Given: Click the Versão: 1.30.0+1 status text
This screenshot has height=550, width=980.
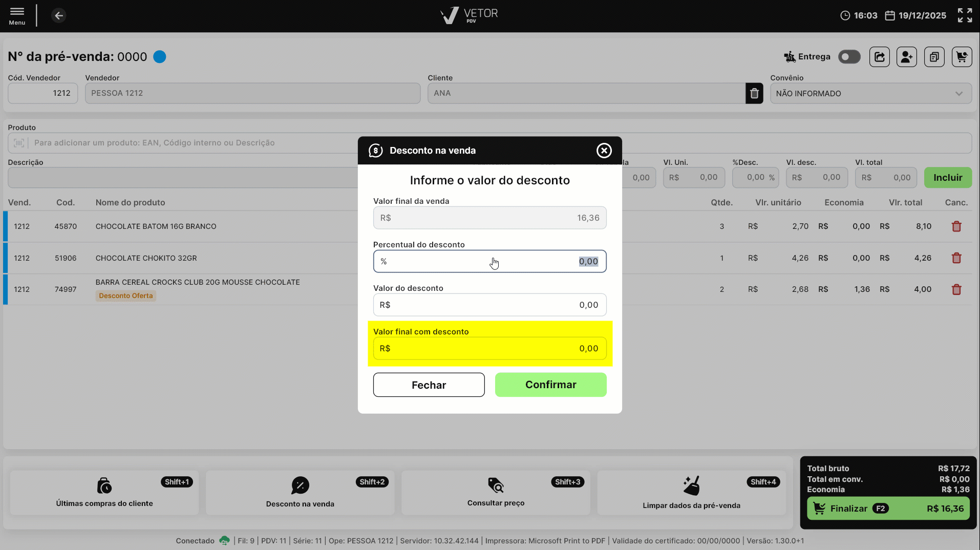Looking at the screenshot, I should 775,541.
